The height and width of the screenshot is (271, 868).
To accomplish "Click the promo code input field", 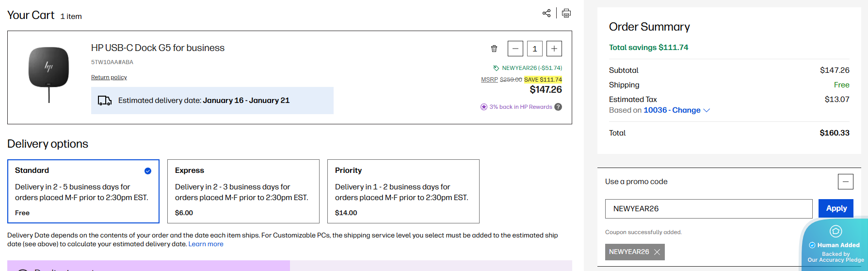I will coord(708,209).
